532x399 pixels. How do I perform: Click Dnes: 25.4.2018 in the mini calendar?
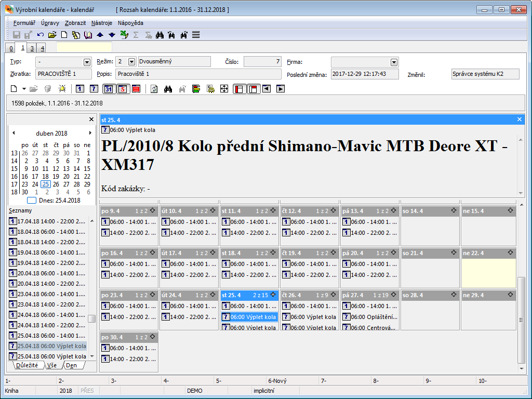point(59,200)
